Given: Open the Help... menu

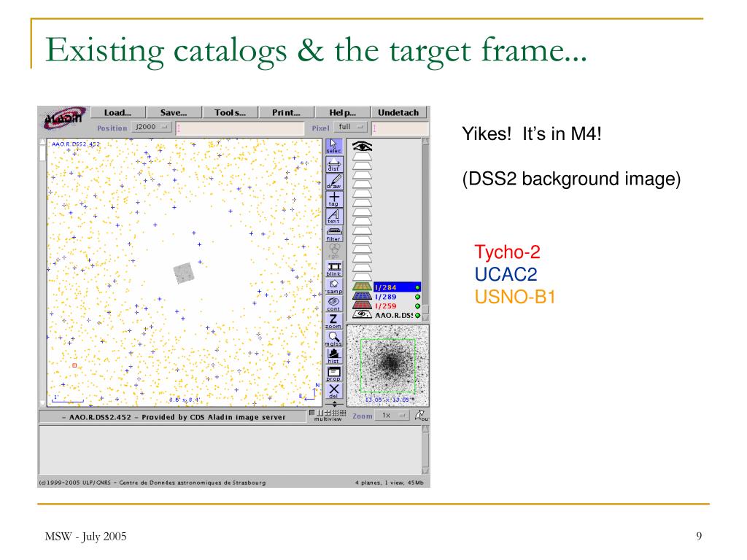Looking at the screenshot, I should [x=343, y=112].
